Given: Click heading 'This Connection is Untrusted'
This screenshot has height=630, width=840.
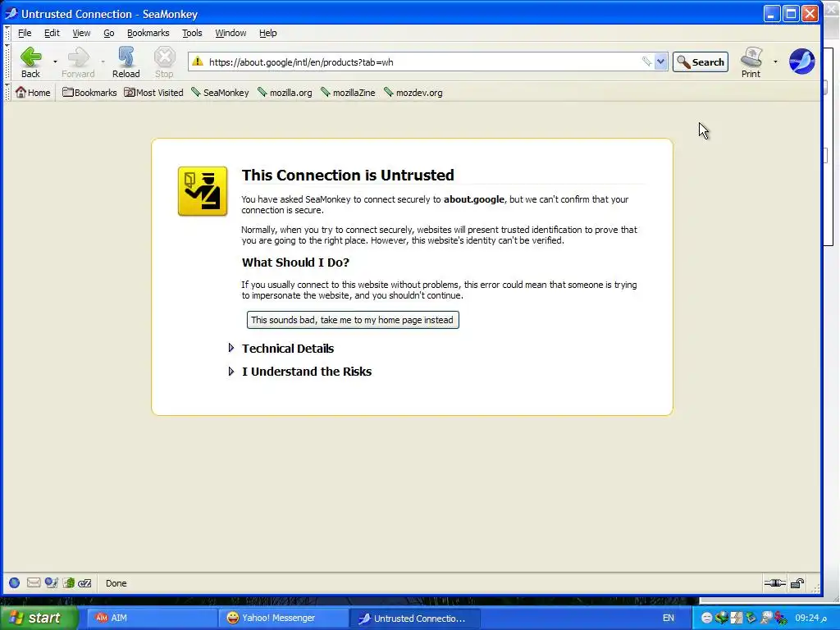Looking at the screenshot, I should coord(348,176).
